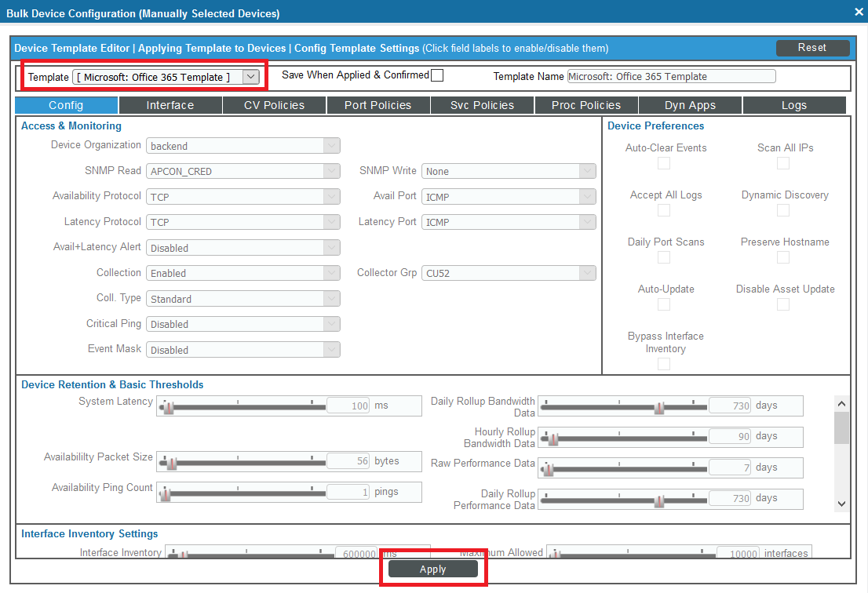
Task: Click the Template Name input field
Action: point(672,76)
